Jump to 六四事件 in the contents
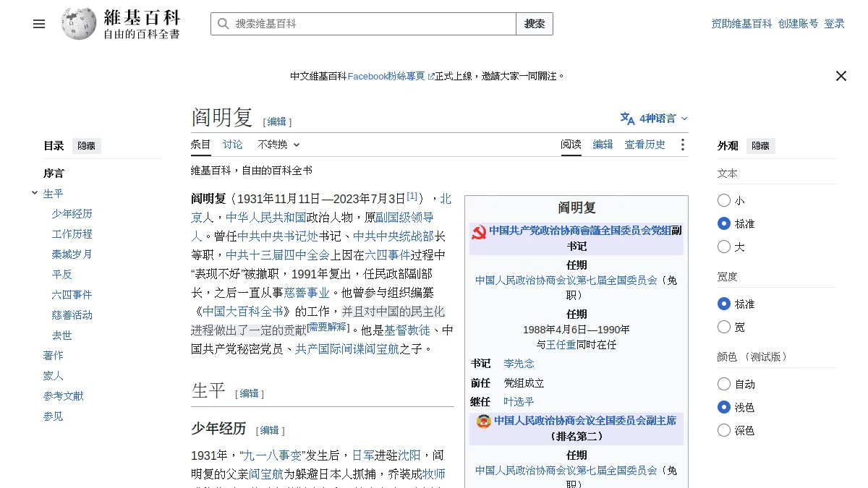The image size is (868, 488). click(72, 295)
